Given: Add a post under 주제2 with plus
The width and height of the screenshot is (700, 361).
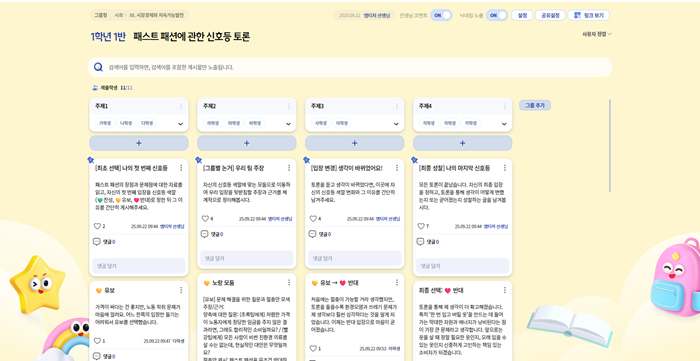Looking at the screenshot, I should 247,143.
